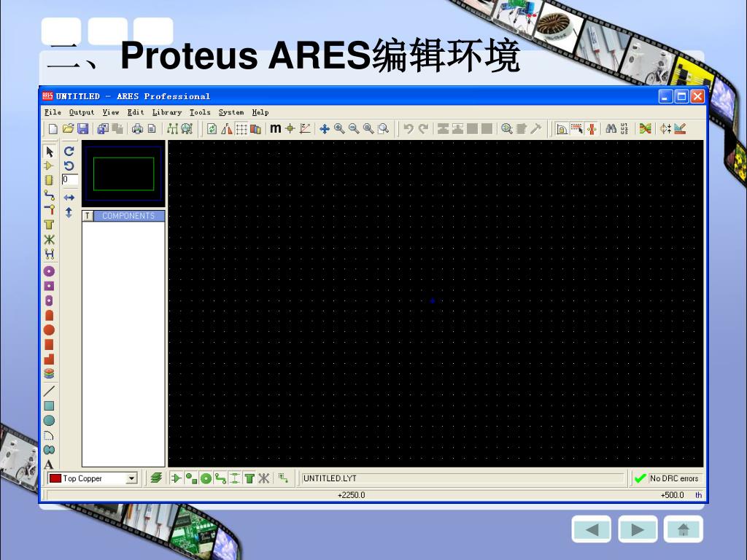Click the overview window thumbnail

(123, 174)
